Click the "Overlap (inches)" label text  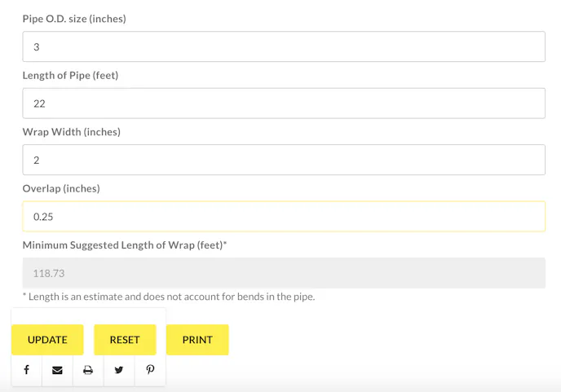(x=61, y=188)
